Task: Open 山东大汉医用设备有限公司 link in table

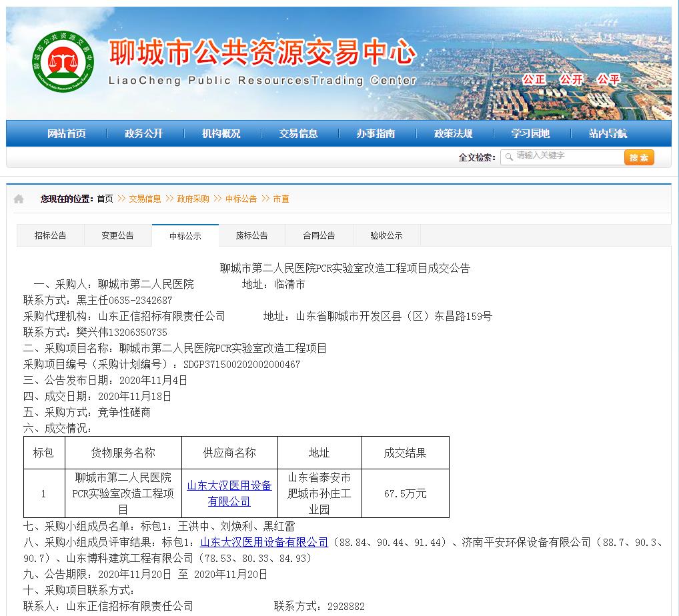Action: point(229,493)
